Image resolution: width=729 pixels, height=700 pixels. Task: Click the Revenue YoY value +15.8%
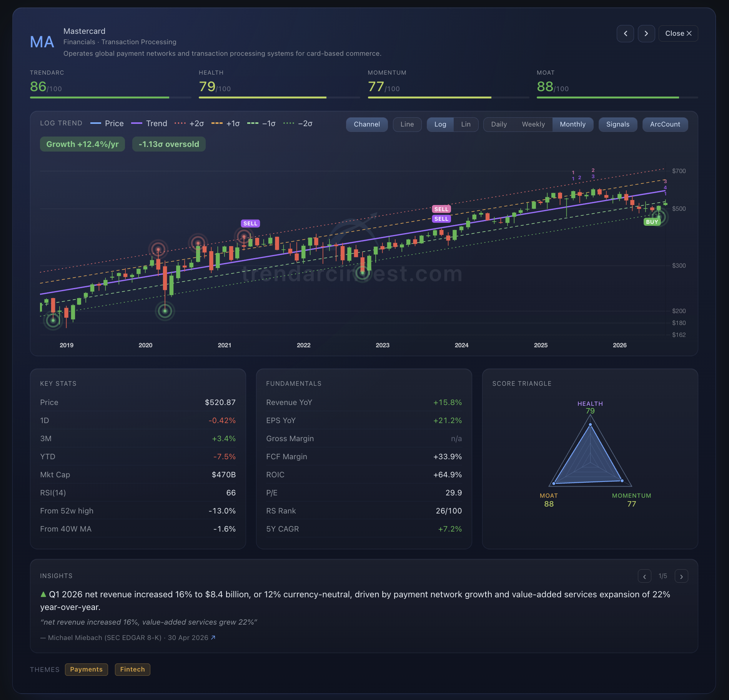tap(448, 402)
